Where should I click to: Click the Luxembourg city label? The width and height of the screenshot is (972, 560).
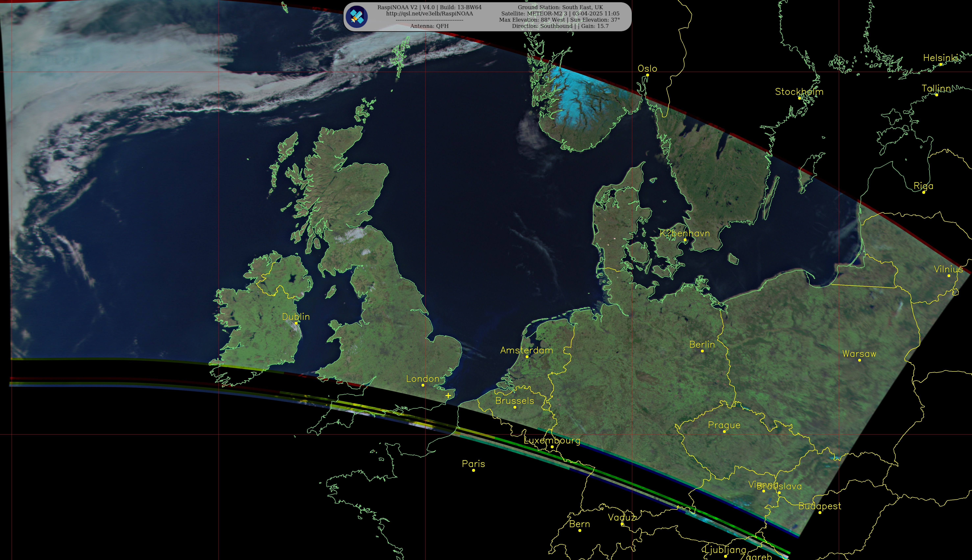[552, 441]
